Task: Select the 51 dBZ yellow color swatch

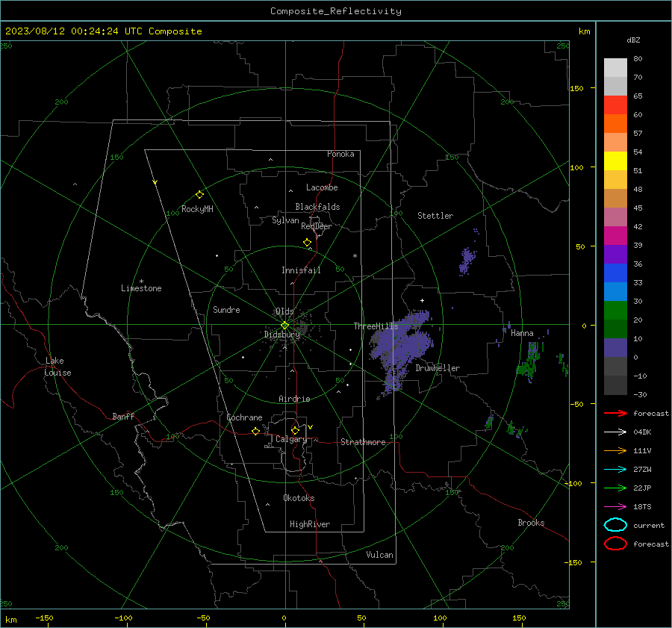Action: [615, 161]
